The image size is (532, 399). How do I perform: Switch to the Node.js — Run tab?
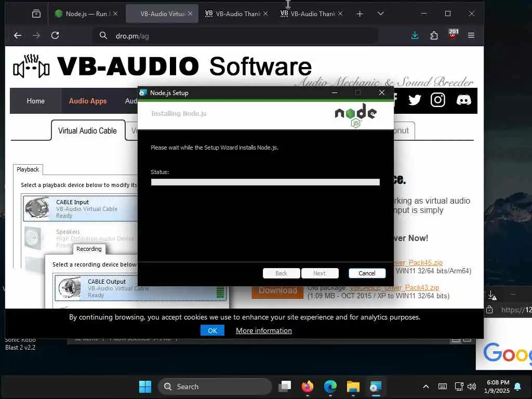point(87,14)
